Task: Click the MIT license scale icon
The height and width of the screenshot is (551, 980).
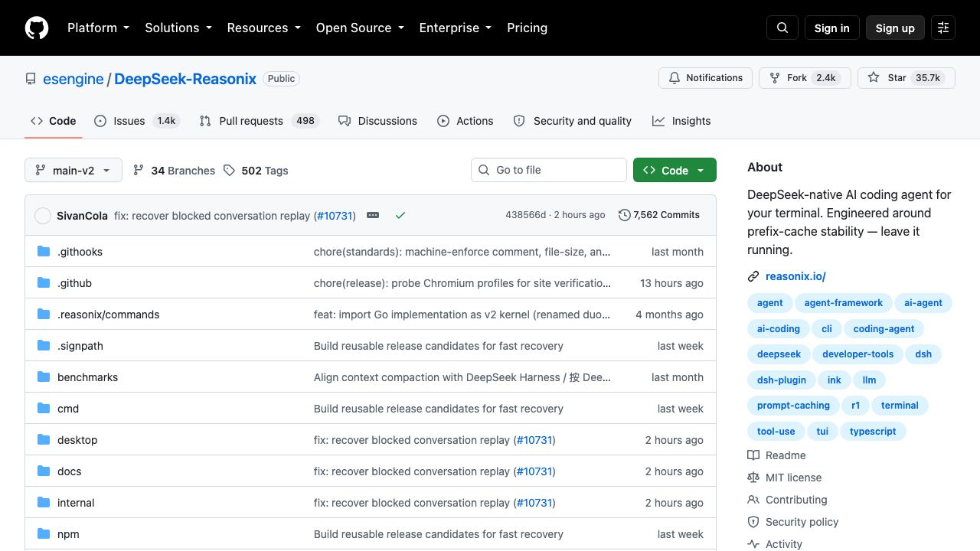Action: [753, 478]
